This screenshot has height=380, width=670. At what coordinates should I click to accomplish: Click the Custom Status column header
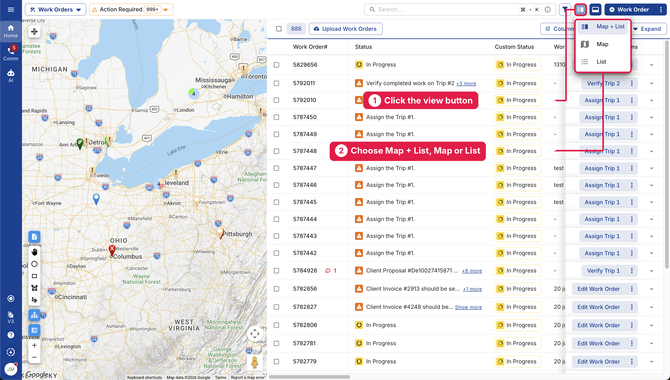[x=514, y=47]
